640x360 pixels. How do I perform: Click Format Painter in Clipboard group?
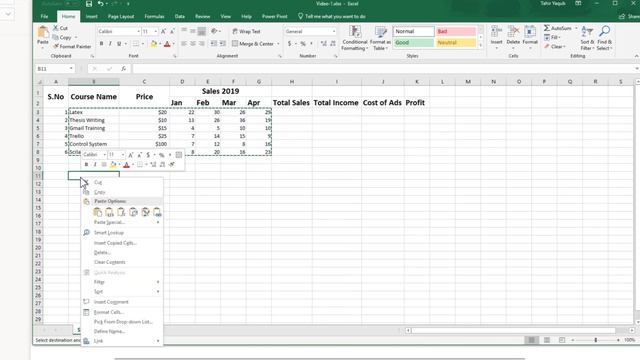(x=72, y=47)
